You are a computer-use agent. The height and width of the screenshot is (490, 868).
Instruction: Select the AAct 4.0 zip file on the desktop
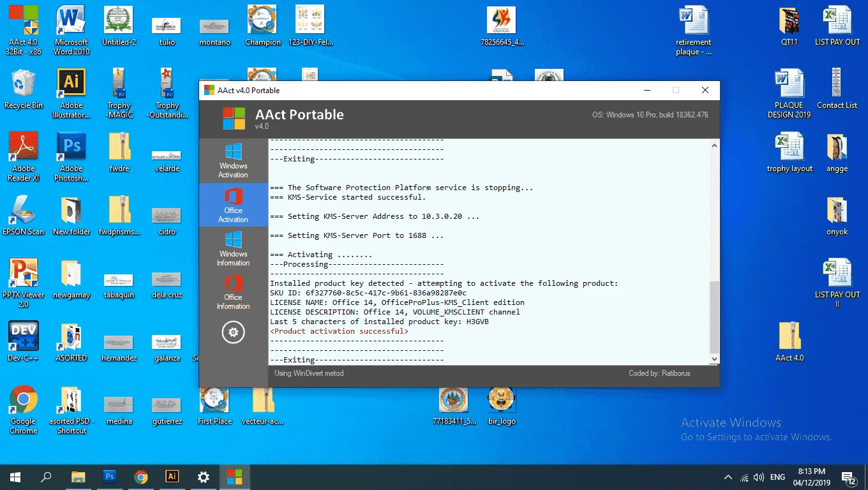(789, 342)
